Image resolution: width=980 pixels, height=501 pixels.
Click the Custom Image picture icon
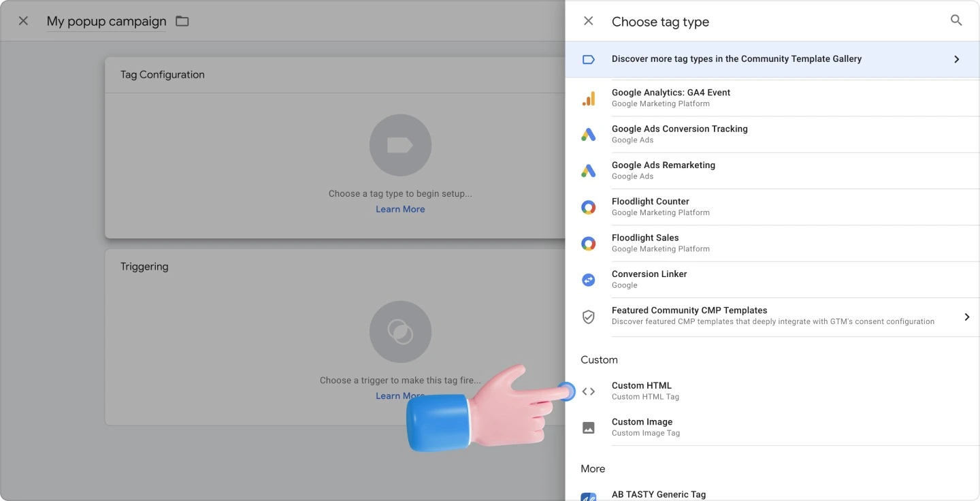(589, 427)
